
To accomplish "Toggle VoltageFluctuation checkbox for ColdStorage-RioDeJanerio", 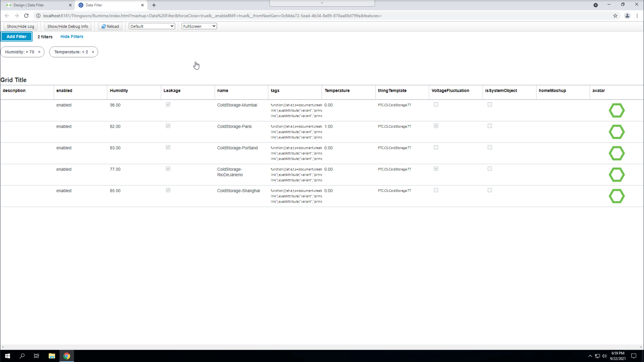I will pos(436,169).
